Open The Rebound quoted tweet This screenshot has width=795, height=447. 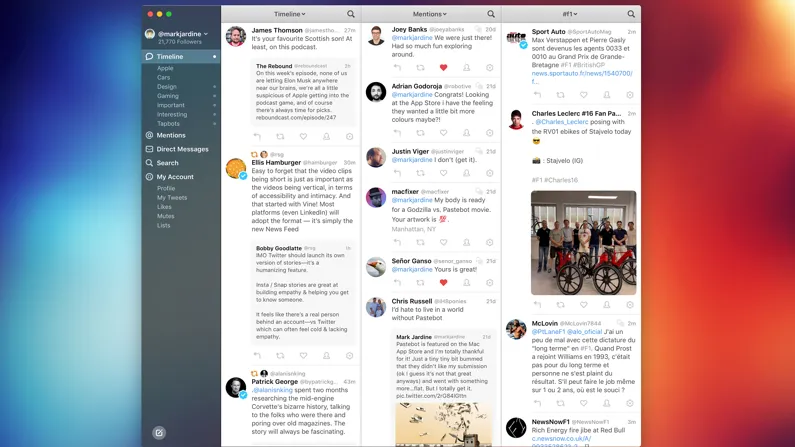coord(303,93)
